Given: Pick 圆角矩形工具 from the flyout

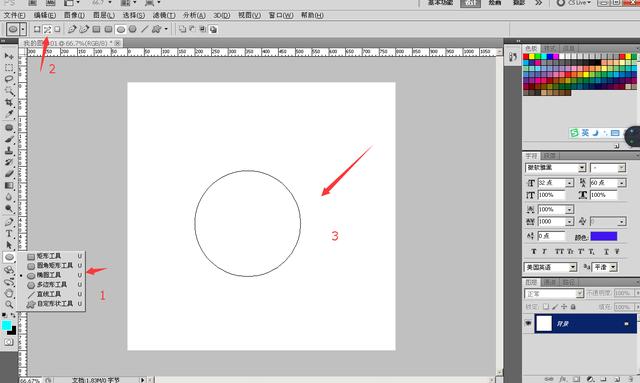Looking at the screenshot, I should coord(52,265).
